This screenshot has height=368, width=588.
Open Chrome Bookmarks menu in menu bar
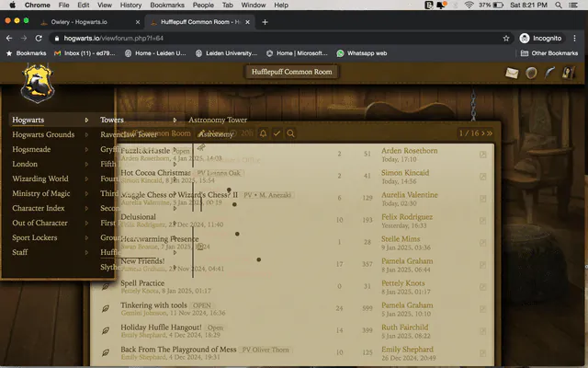click(x=167, y=5)
